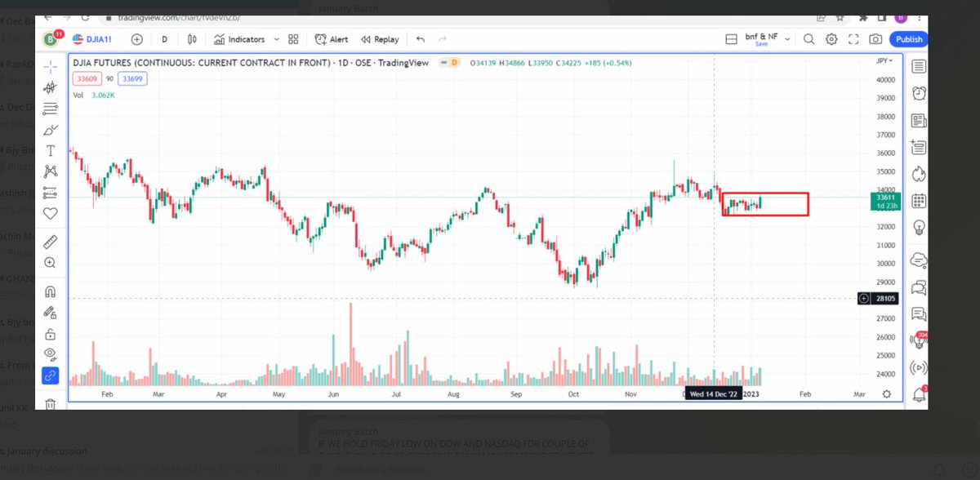Open the trend line tools

pos(51,87)
